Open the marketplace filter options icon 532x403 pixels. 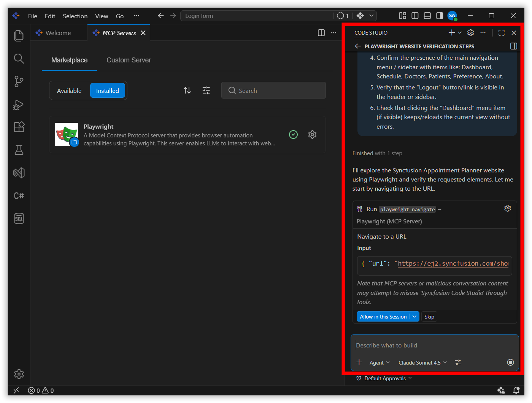[x=206, y=90]
